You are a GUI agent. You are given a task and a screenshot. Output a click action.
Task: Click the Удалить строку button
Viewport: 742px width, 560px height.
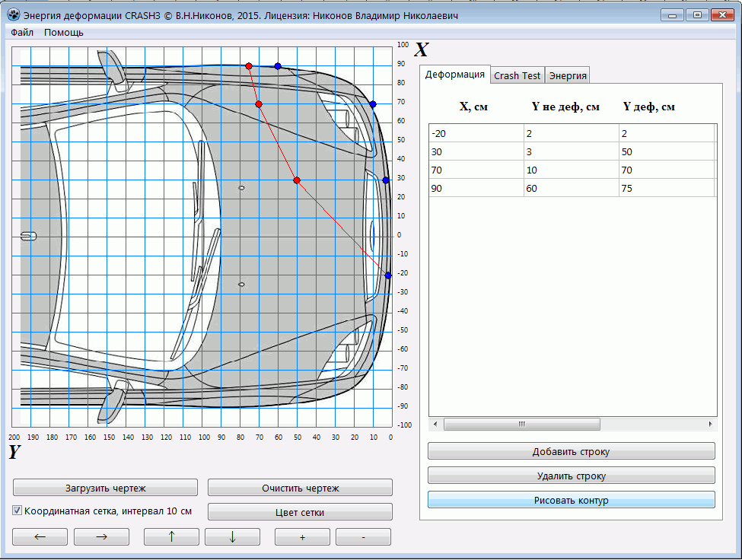click(571, 476)
